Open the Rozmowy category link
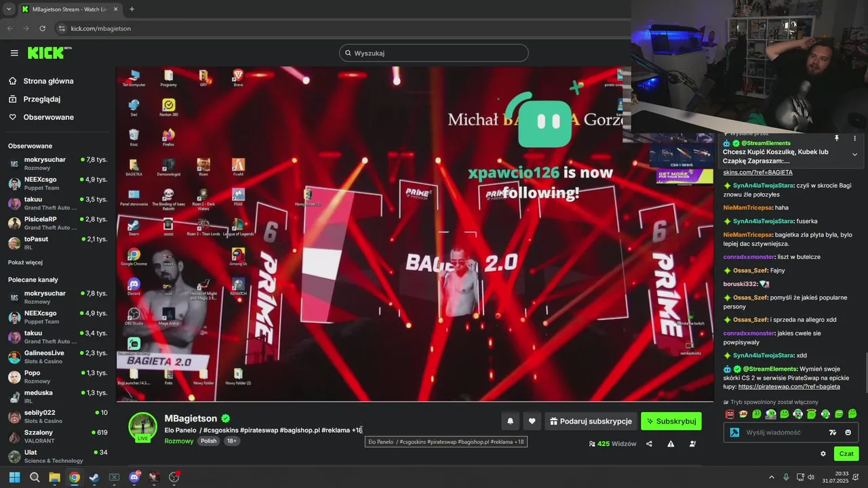 [179, 441]
